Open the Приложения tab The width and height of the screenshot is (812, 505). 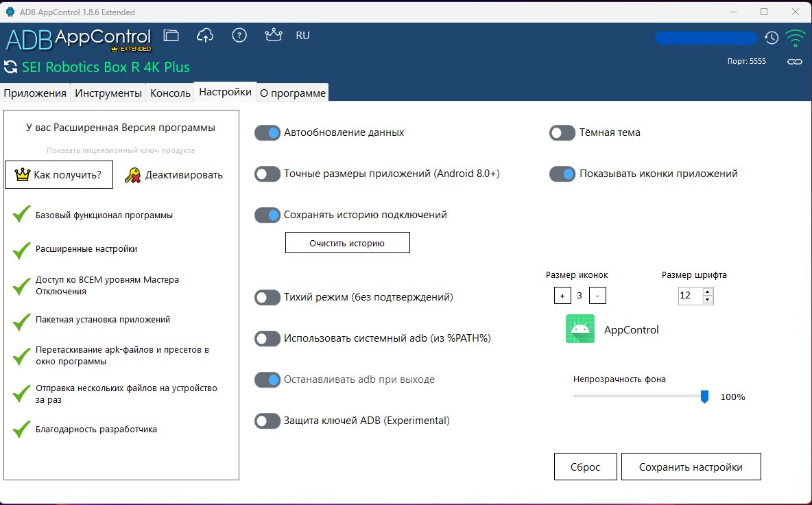(x=35, y=93)
